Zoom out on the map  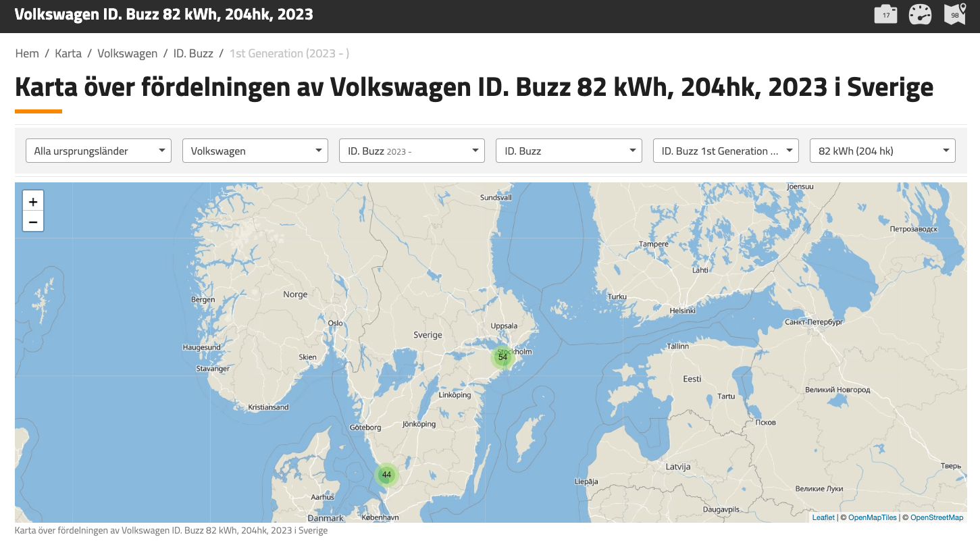(33, 222)
